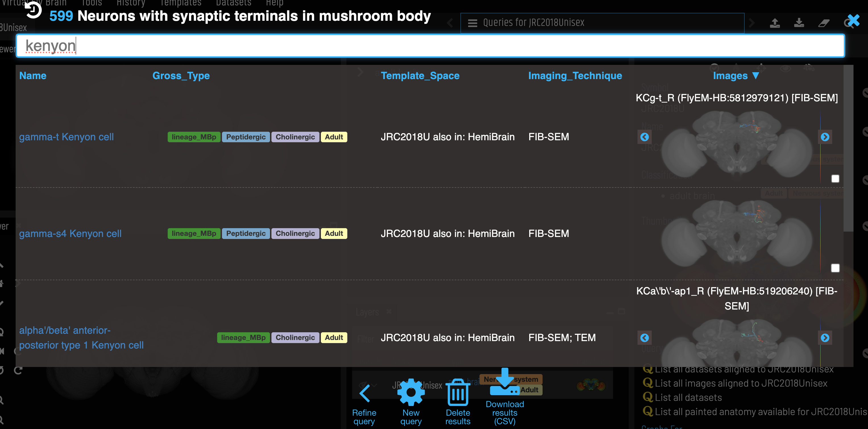Click the Refine query back arrow
The height and width of the screenshot is (429, 868).
[364, 393]
